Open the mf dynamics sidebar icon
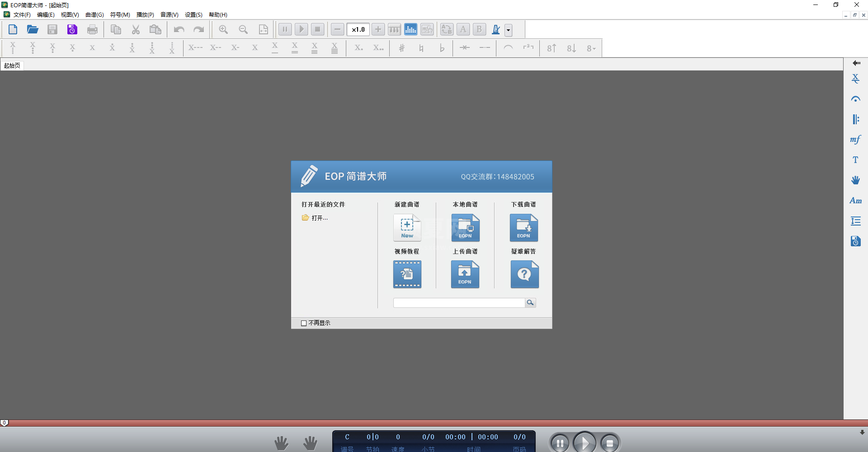 (x=855, y=139)
